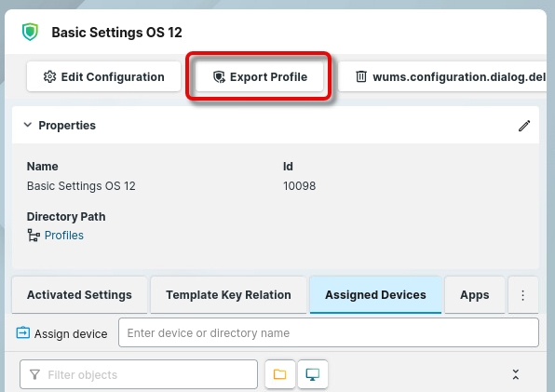Click the shield icon on Export Profile
Image resolution: width=555 pixels, height=392 pixels.
tap(219, 76)
